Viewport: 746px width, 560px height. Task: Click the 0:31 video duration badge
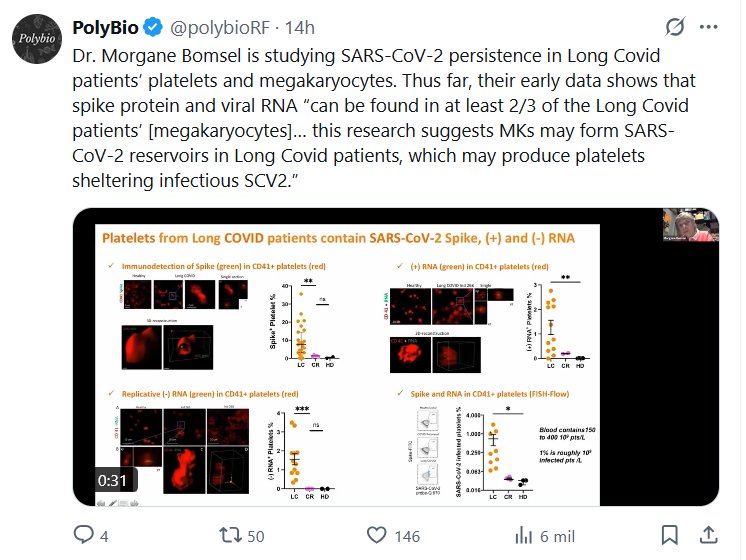pos(114,479)
